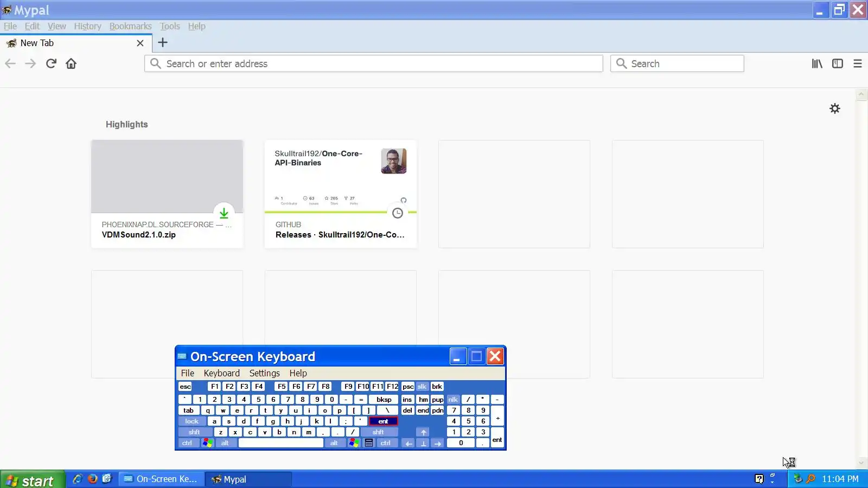
Task: Click the Highlights section heading
Action: pyautogui.click(x=127, y=124)
